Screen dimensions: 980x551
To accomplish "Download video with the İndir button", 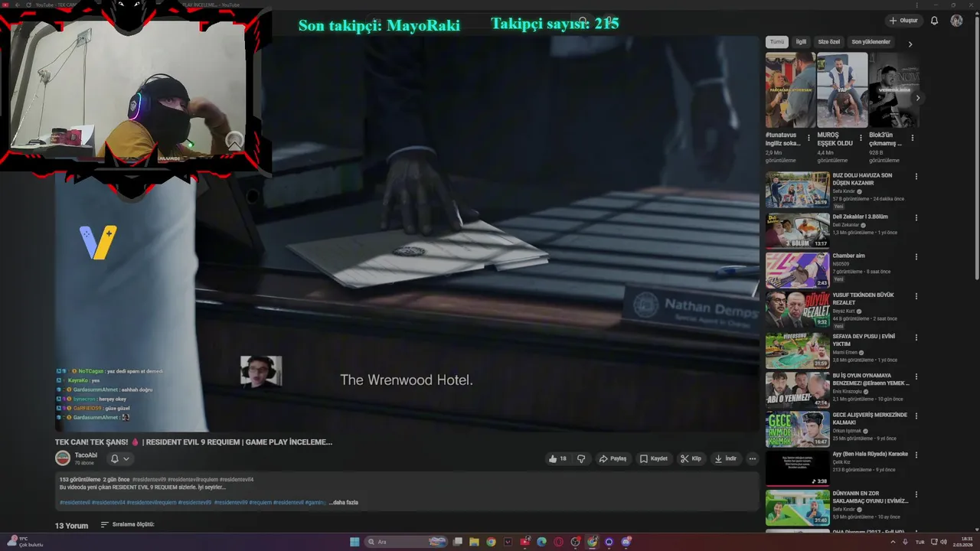I will [x=725, y=458].
